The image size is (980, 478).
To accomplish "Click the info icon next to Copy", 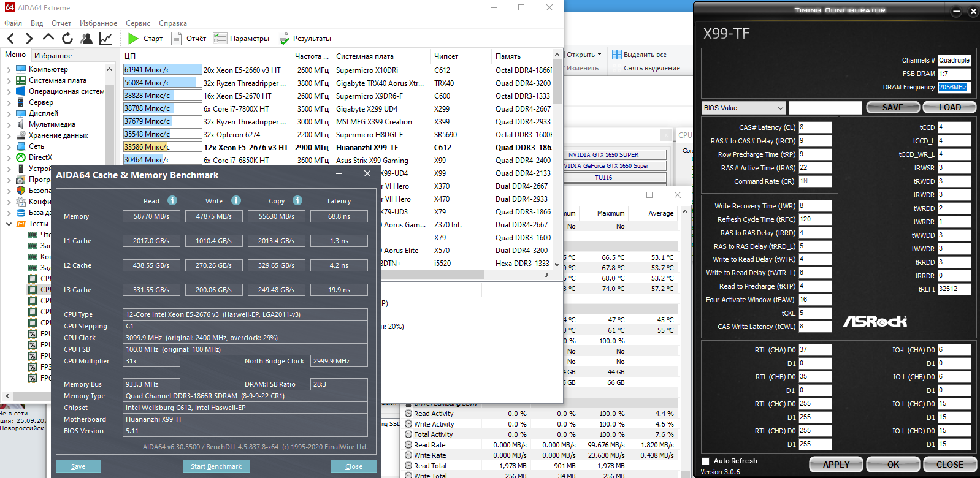I will tap(297, 200).
